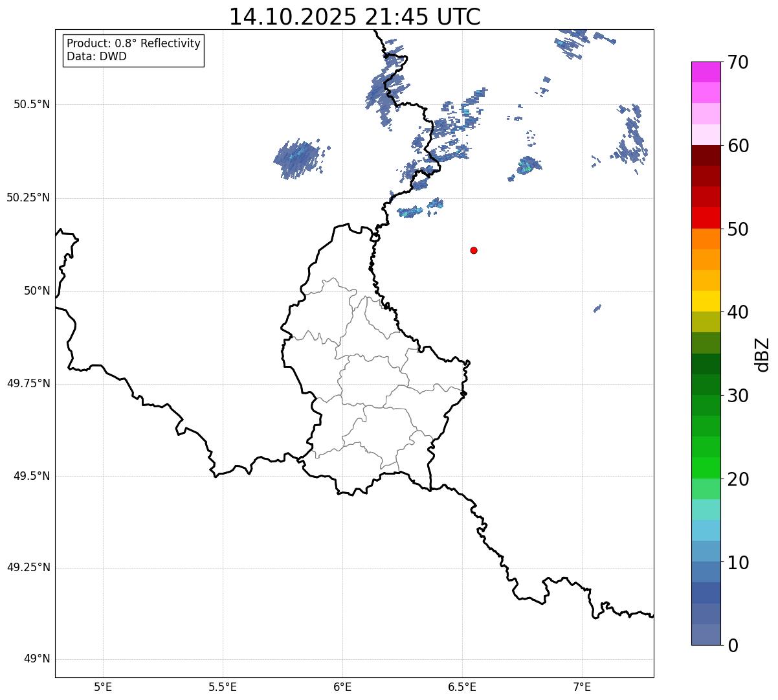Viewport: 778px width, 700px height.
Task: Click the bright red colorbar segment near 50
Action: tap(706, 218)
